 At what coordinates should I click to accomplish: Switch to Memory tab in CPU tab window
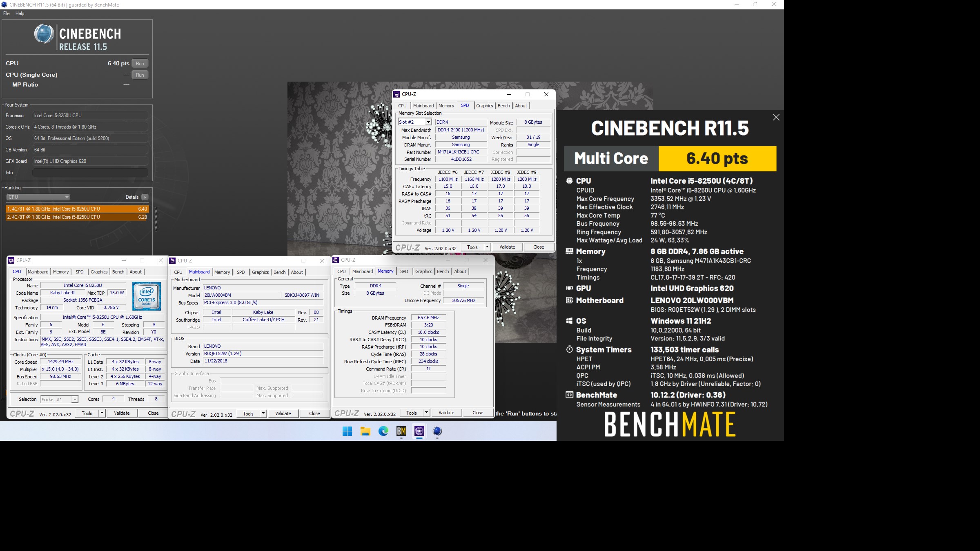pos(61,272)
